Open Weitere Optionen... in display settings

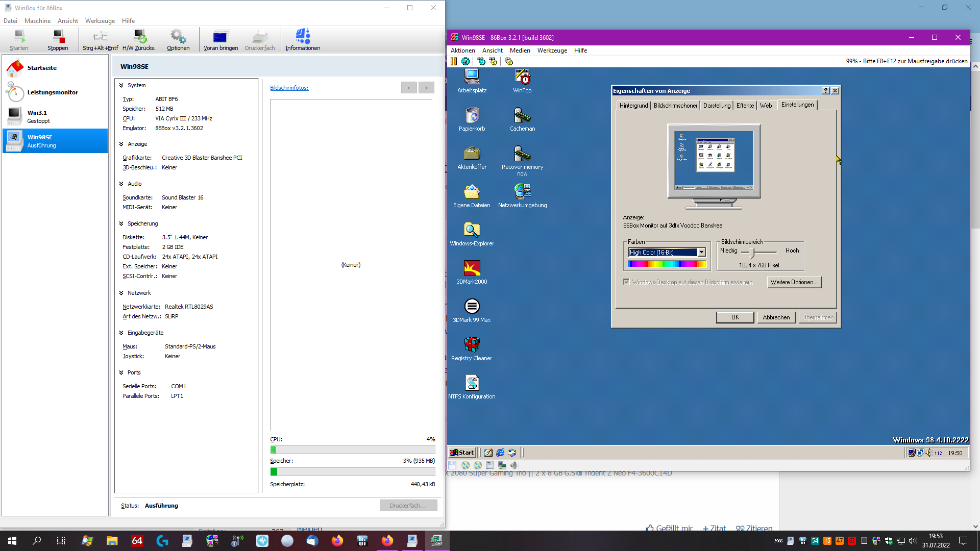click(x=794, y=282)
